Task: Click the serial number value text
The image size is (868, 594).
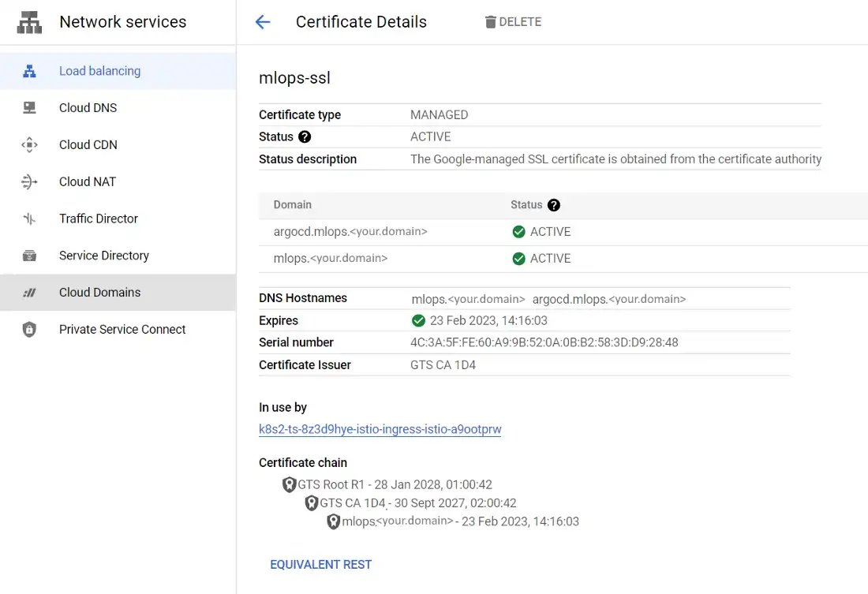Action: click(544, 343)
